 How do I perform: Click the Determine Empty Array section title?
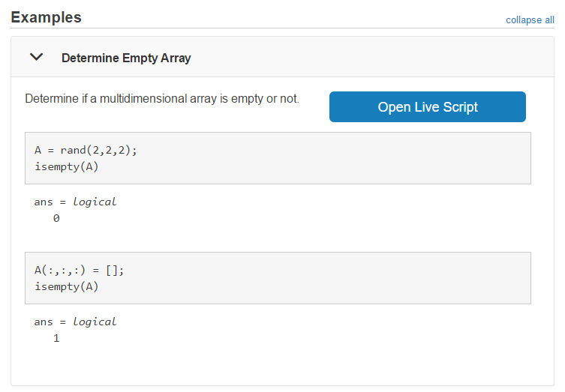point(126,58)
